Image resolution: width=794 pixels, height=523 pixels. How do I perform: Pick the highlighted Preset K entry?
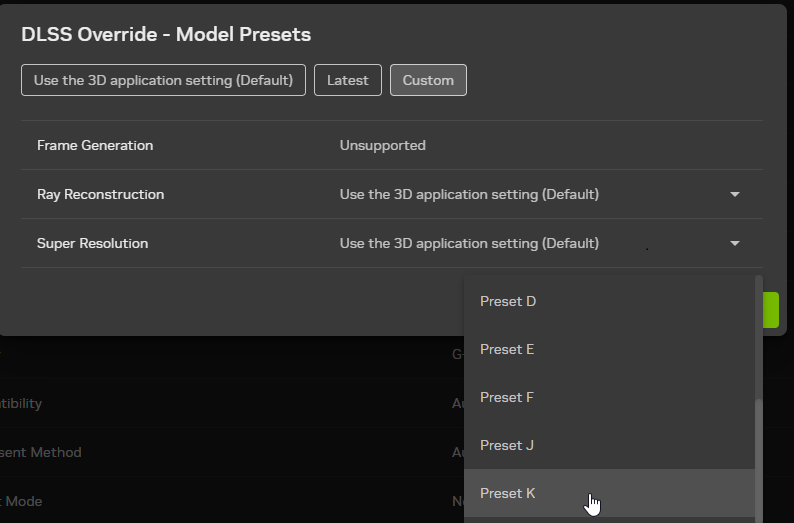click(609, 493)
